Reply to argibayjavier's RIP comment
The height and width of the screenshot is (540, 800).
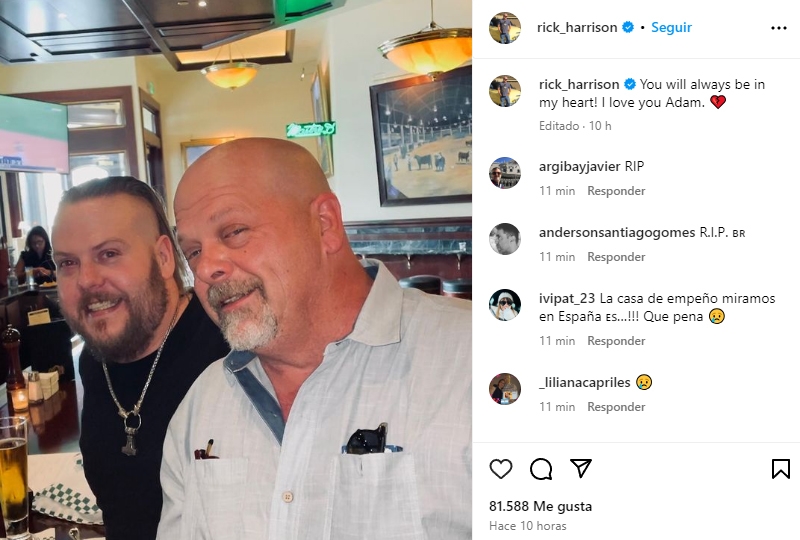coord(616,191)
